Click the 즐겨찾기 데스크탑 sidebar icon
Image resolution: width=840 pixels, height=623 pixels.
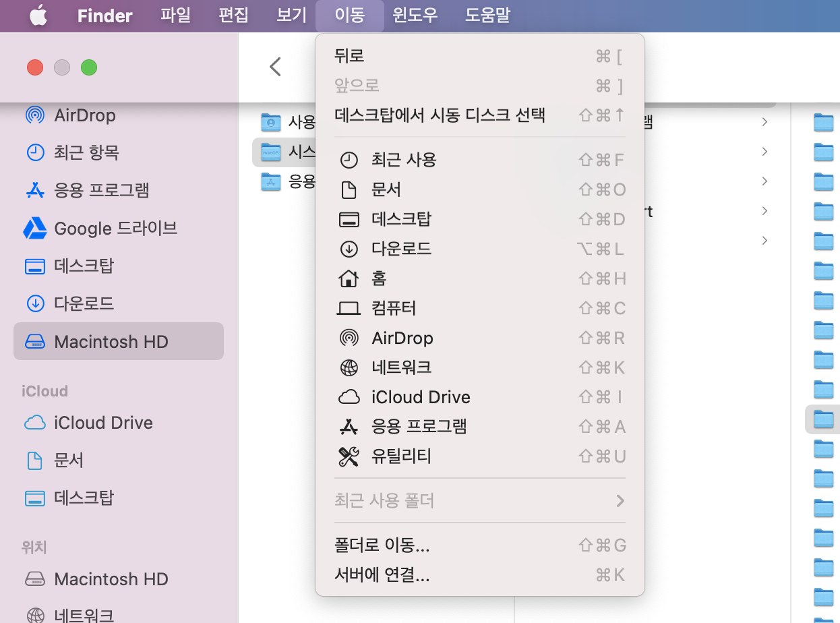pyautogui.click(x=35, y=266)
